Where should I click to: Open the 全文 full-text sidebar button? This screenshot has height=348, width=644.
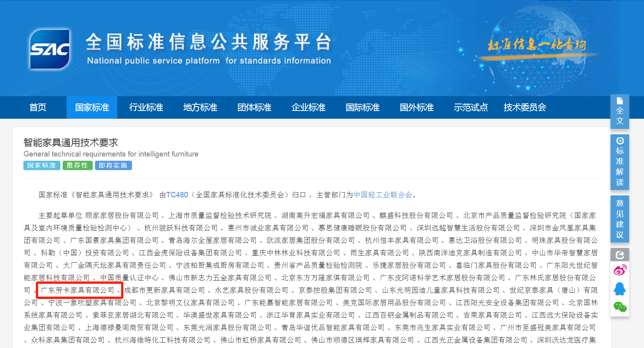[619, 111]
